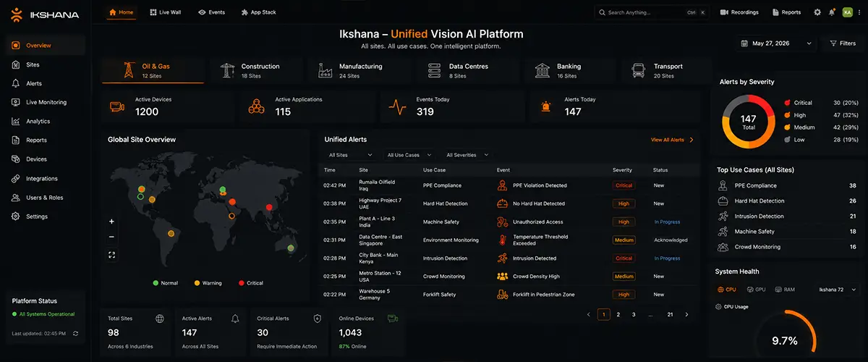Open Devices in the sidebar

tap(45, 159)
